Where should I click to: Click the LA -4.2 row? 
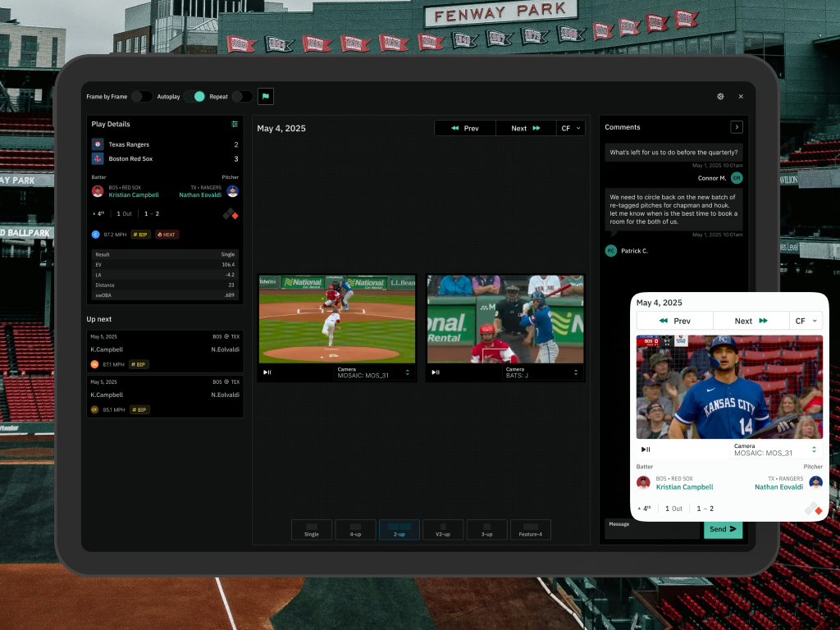165,275
